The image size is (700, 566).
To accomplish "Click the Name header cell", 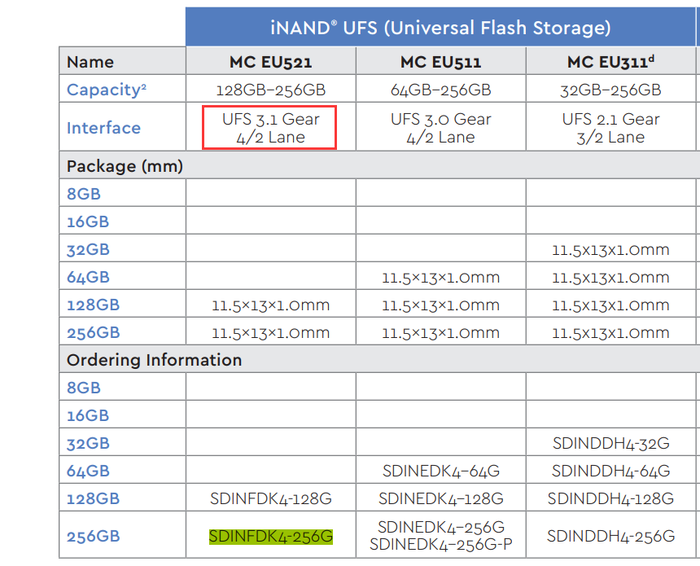I will 90,62.
